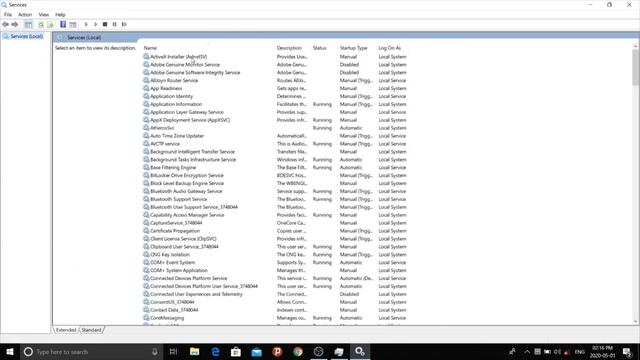Open the red P app on taskbar
Viewport: 640px width, 360px height.
(277, 351)
